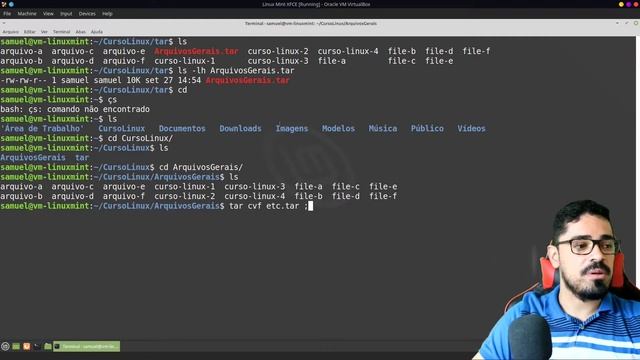Launch Firefox from the taskbar
640x360 pixels.
[x=27, y=347]
